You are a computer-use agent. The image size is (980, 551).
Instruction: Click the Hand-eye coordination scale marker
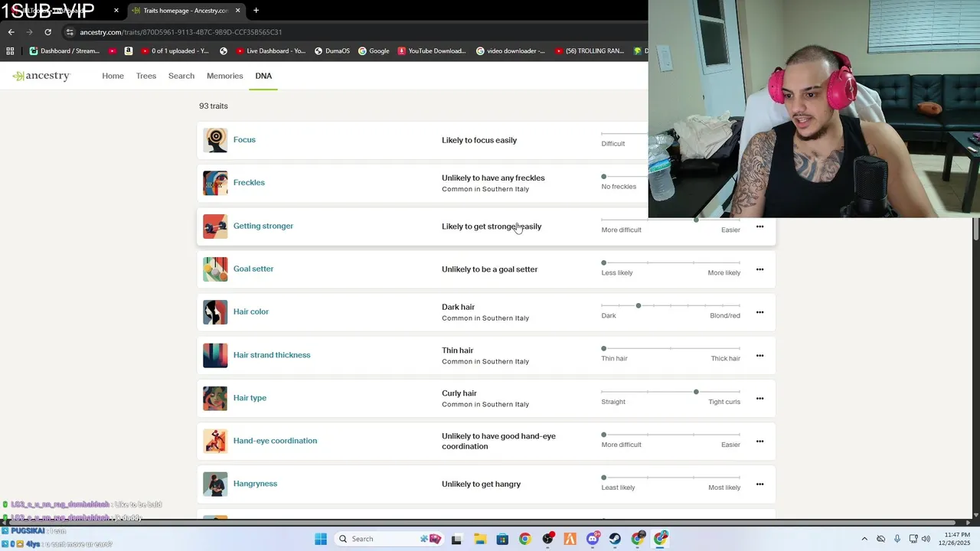pyautogui.click(x=603, y=435)
